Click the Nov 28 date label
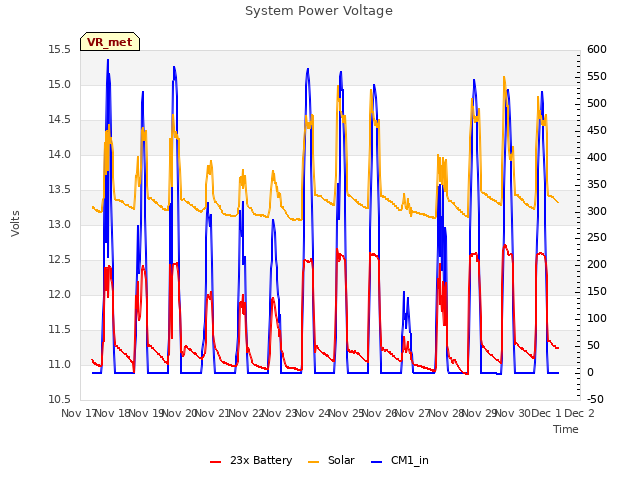The width and height of the screenshot is (640, 480). pyautogui.click(x=447, y=414)
